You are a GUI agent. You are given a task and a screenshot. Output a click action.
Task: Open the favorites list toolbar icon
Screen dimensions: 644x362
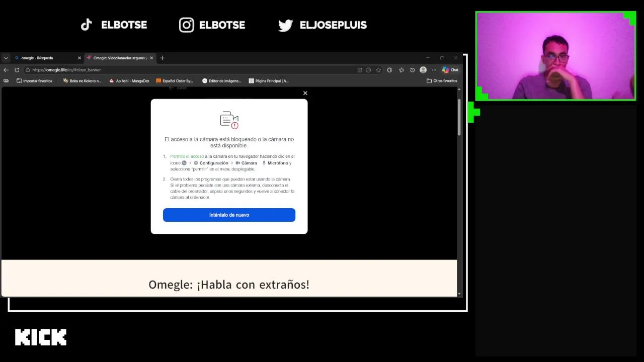pos(401,70)
